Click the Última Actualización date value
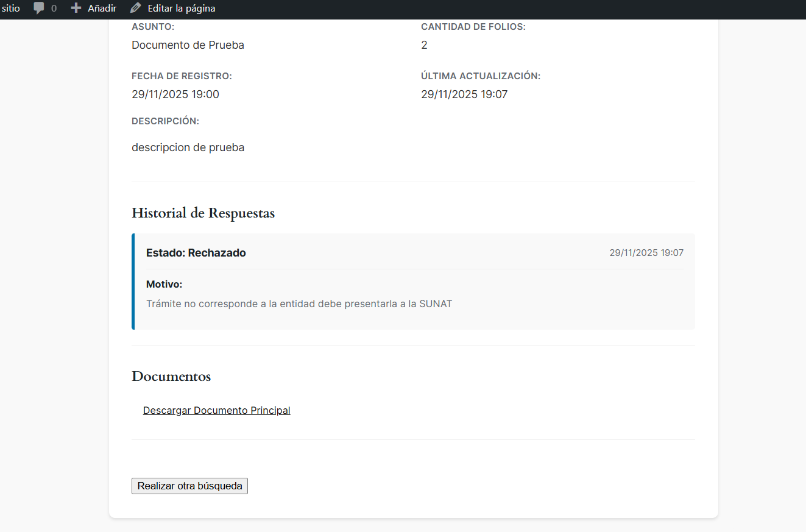 464,94
